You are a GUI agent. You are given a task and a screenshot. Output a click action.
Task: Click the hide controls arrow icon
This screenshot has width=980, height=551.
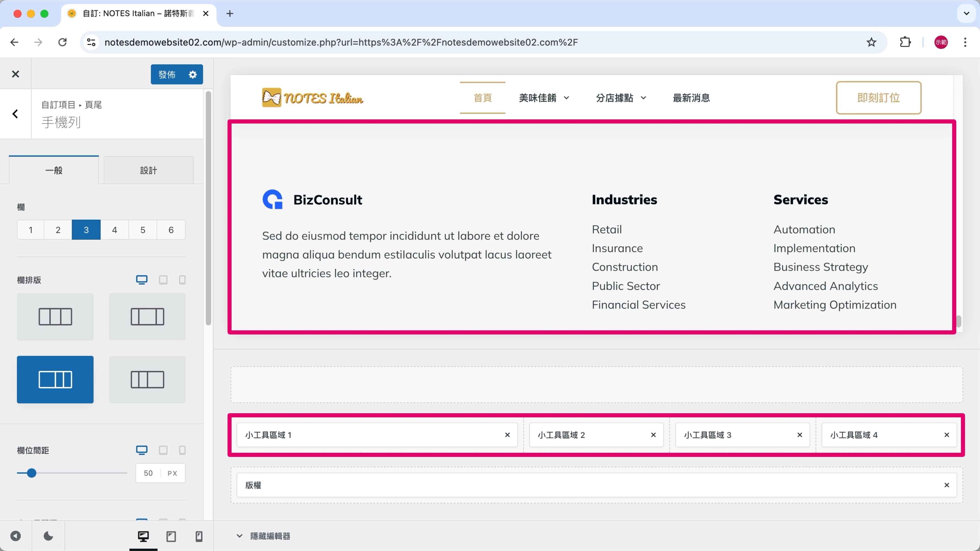coord(16,536)
